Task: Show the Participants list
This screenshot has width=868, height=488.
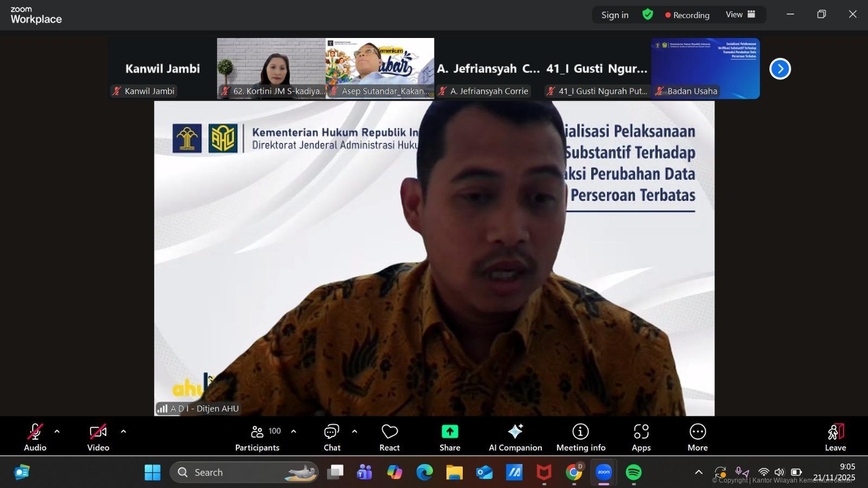Action: click(x=258, y=437)
